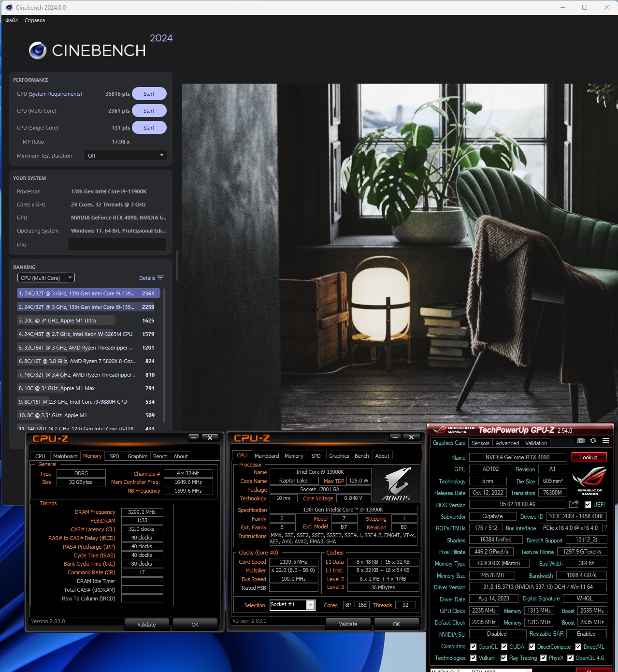Screen dimensions: 618x672
Task: Click OK in CPU-Z Memory window
Action: [195, 625]
